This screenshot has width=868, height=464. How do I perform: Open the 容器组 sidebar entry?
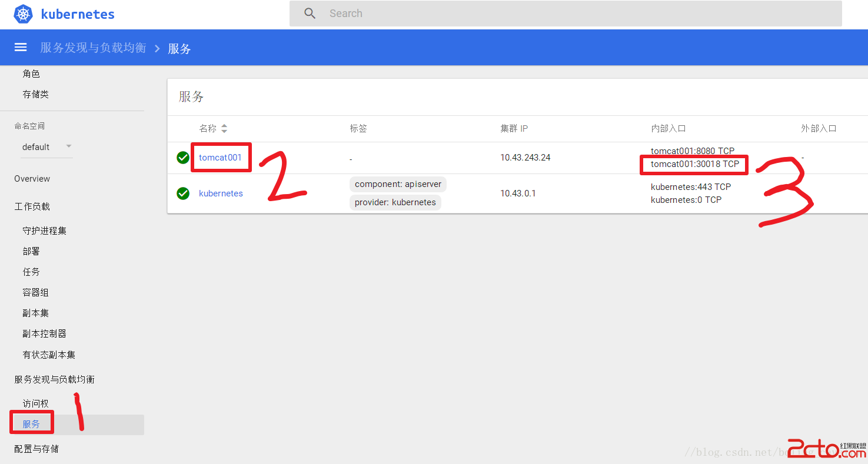point(35,292)
